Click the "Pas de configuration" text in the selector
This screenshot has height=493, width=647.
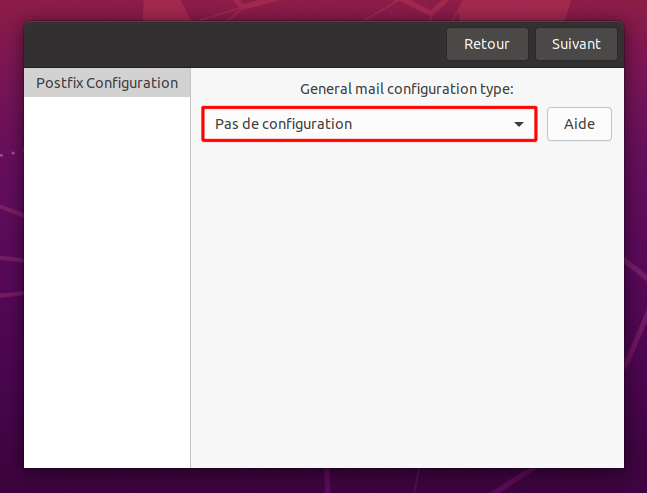283,124
